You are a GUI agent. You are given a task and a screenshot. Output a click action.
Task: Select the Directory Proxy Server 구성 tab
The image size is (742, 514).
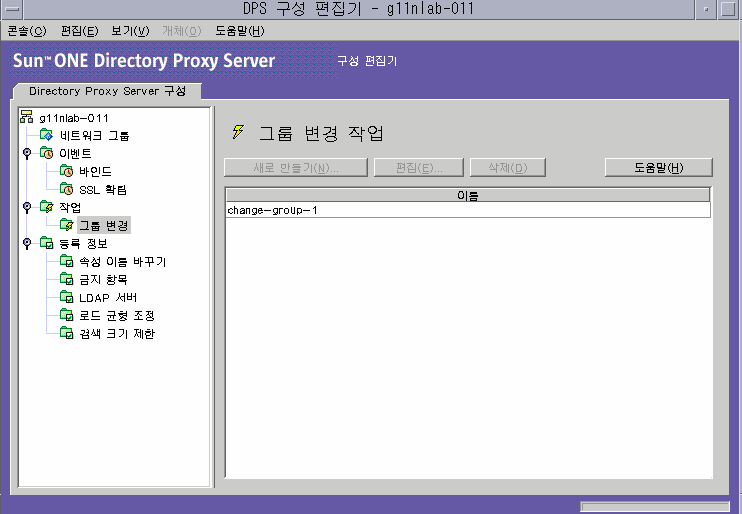[x=107, y=91]
